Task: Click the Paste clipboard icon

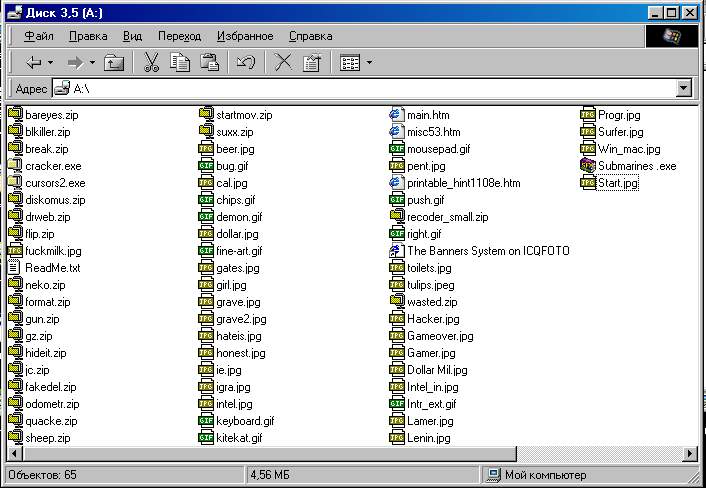Action: [x=209, y=63]
